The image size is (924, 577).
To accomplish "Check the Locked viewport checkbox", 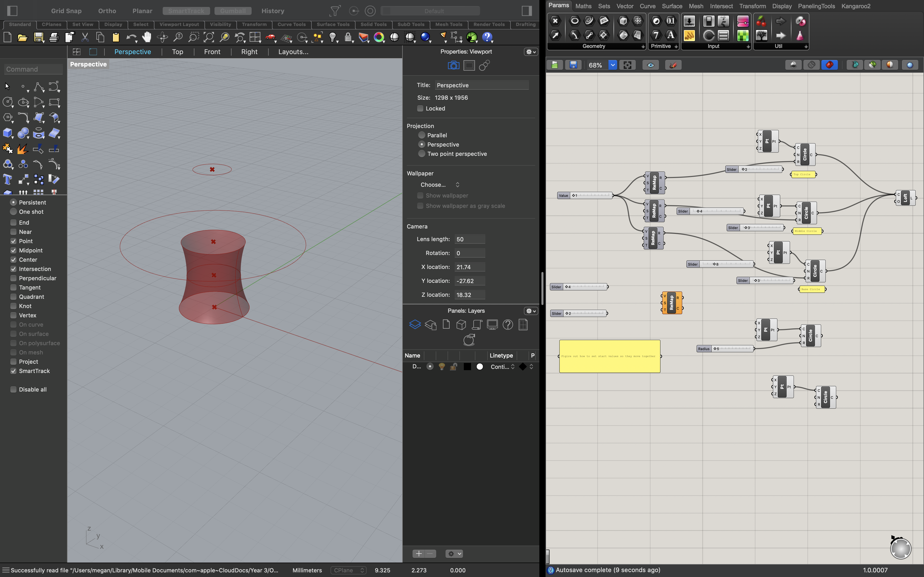I will (x=420, y=108).
